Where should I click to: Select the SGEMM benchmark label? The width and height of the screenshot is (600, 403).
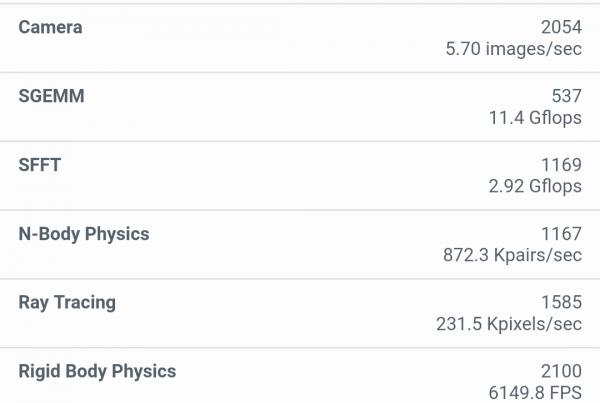(x=51, y=96)
